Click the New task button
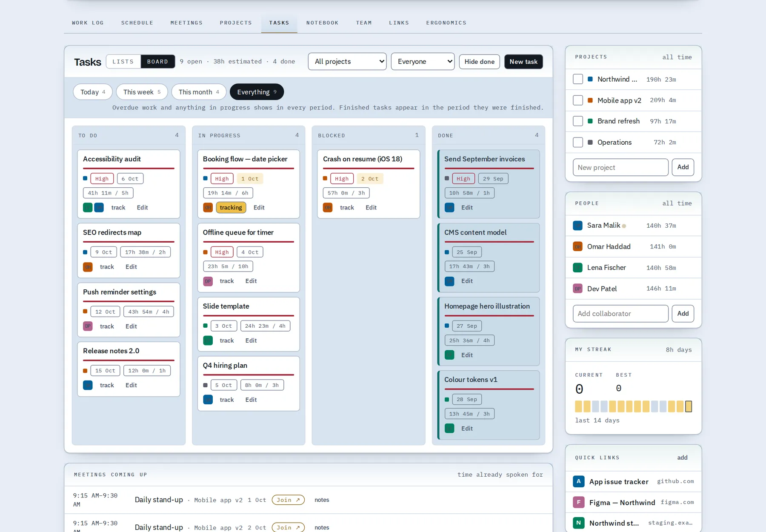The height and width of the screenshot is (532, 766). pyautogui.click(x=523, y=62)
